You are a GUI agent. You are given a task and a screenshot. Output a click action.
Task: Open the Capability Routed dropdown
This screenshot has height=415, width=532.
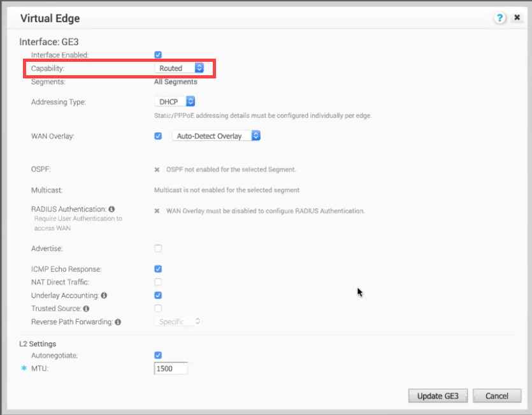(x=179, y=68)
